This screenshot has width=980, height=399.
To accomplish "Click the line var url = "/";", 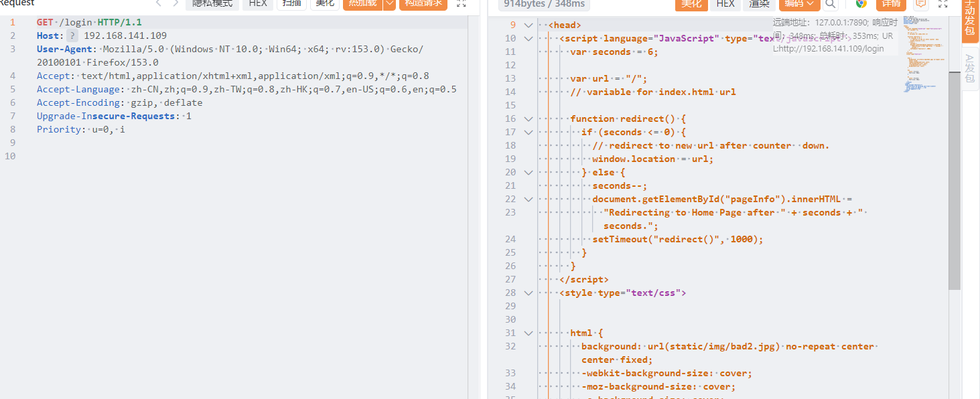I will click(609, 78).
